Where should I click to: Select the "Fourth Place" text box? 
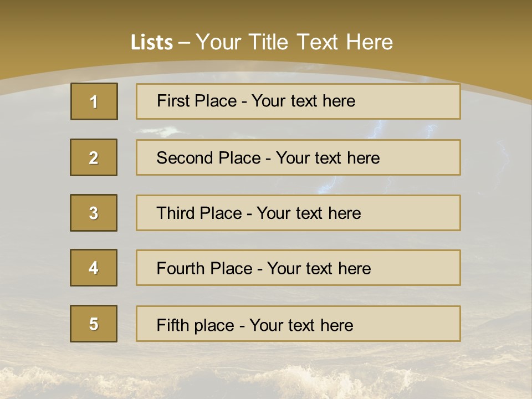click(298, 268)
